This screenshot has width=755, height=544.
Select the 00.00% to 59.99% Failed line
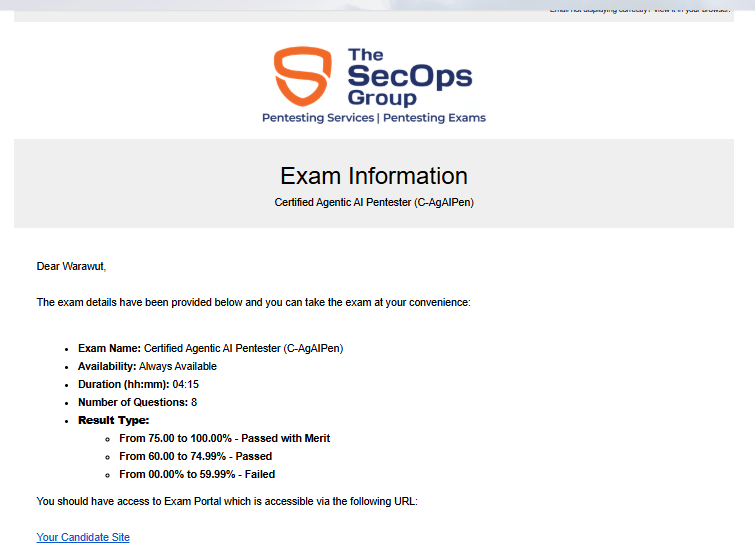[197, 474]
